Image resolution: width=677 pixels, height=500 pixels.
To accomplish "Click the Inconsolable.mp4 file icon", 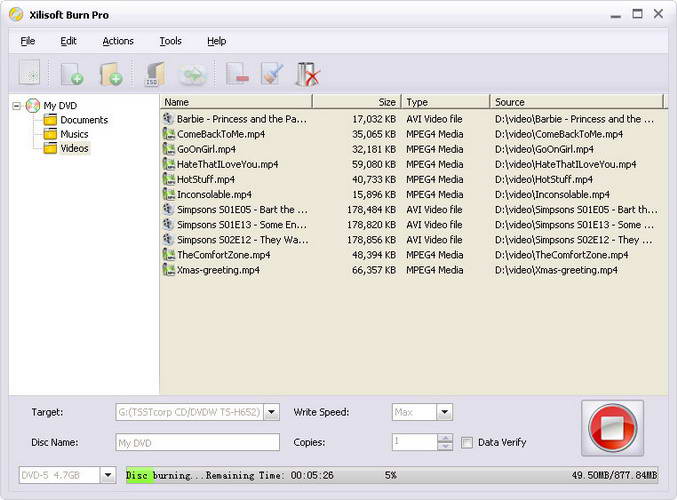I will 168,194.
